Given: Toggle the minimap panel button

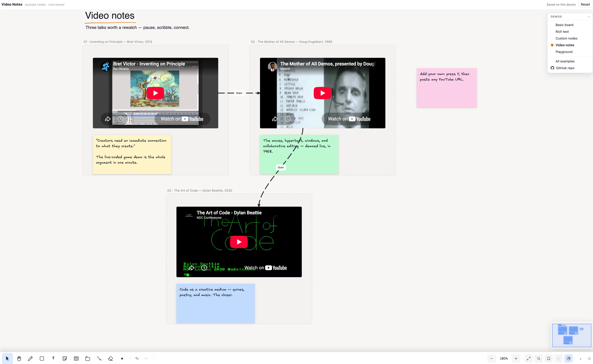Looking at the screenshot, I should (569, 359).
